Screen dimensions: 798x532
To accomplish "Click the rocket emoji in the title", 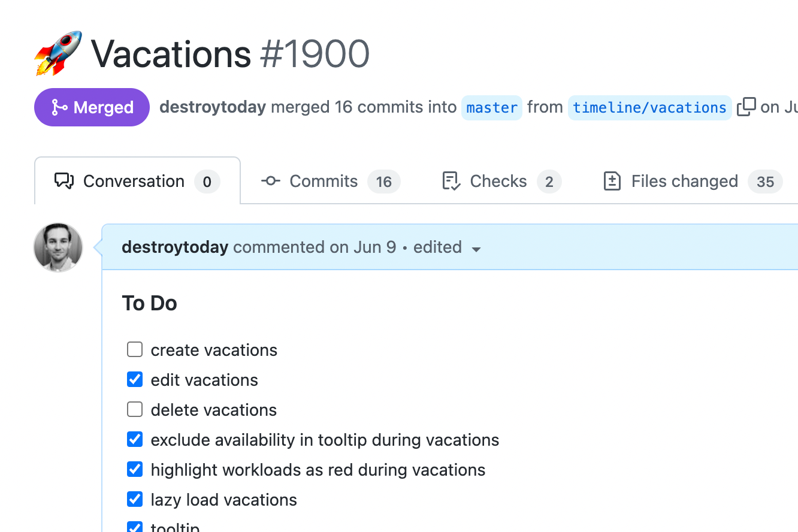I will point(58,53).
